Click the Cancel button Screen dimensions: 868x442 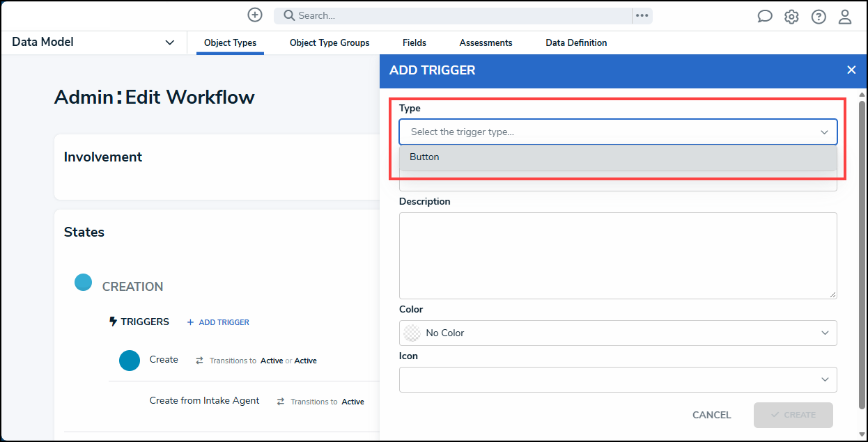pyautogui.click(x=711, y=415)
